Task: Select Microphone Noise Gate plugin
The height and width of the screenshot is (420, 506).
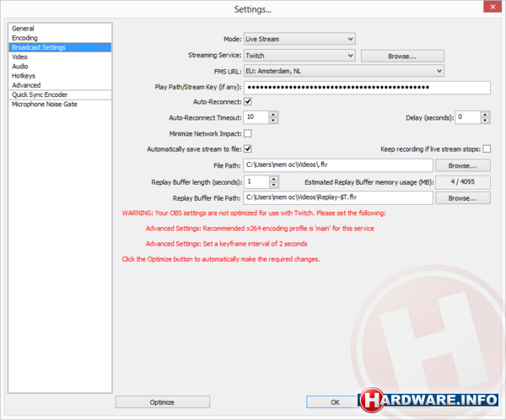Action: [60, 105]
